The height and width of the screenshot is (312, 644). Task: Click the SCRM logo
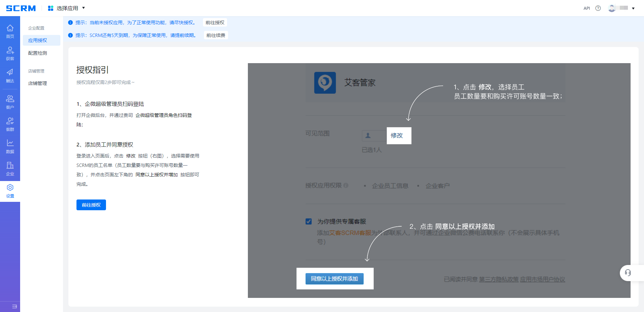(21, 8)
